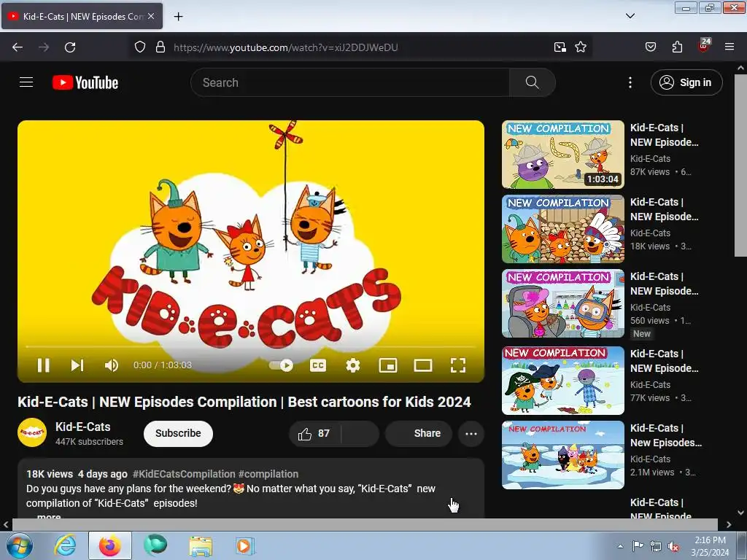Open the taskbar clock and date
The image size is (747, 560).
tap(710, 546)
